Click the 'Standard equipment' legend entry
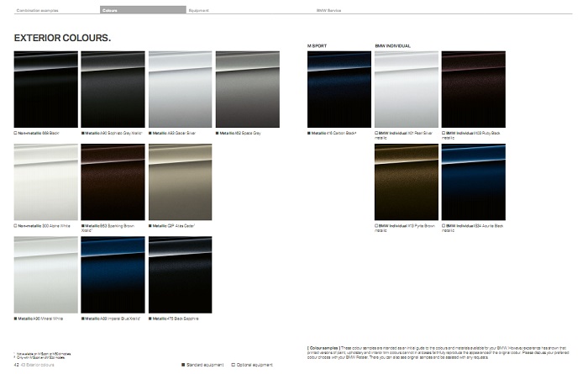Image resolution: width=588 pixels, height=374 pixels. point(202,365)
